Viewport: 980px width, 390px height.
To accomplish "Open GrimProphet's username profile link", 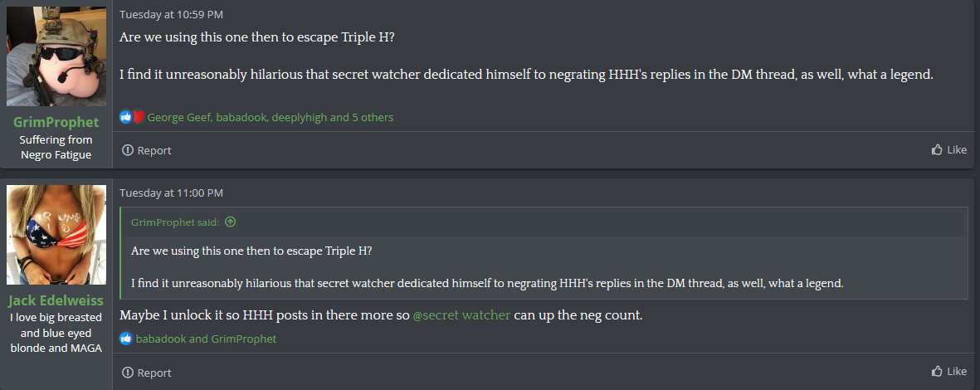I will [56, 122].
